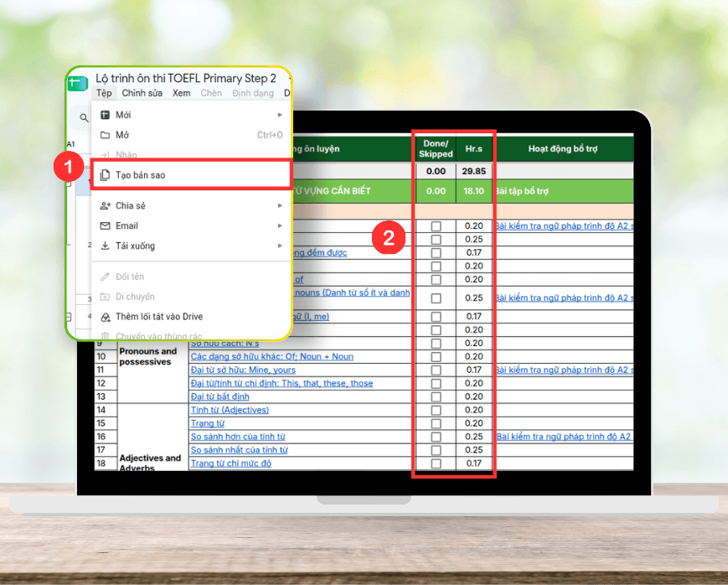Image resolution: width=728 pixels, height=585 pixels.
Task: Tick the checkbox for Đại từ sở hữu row
Action: [x=436, y=370]
